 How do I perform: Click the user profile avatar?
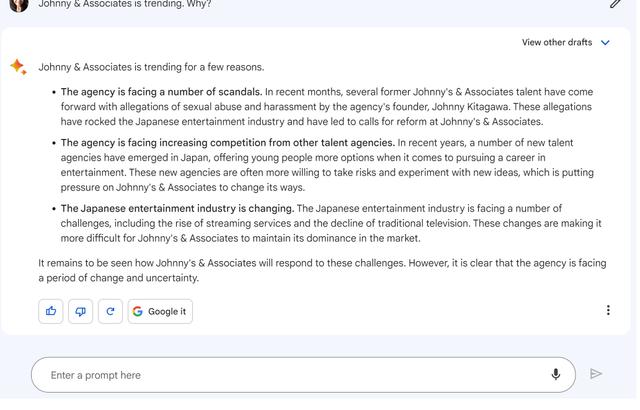coord(19,5)
